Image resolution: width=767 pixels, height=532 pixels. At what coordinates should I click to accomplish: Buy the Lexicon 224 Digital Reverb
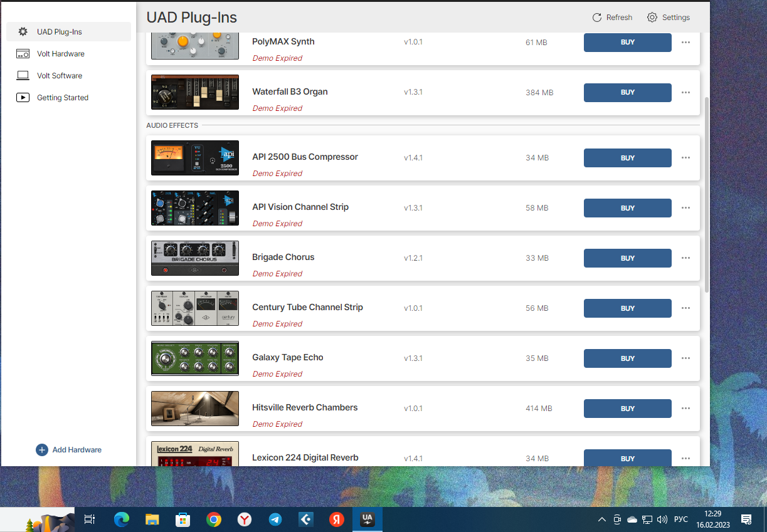[628, 458]
